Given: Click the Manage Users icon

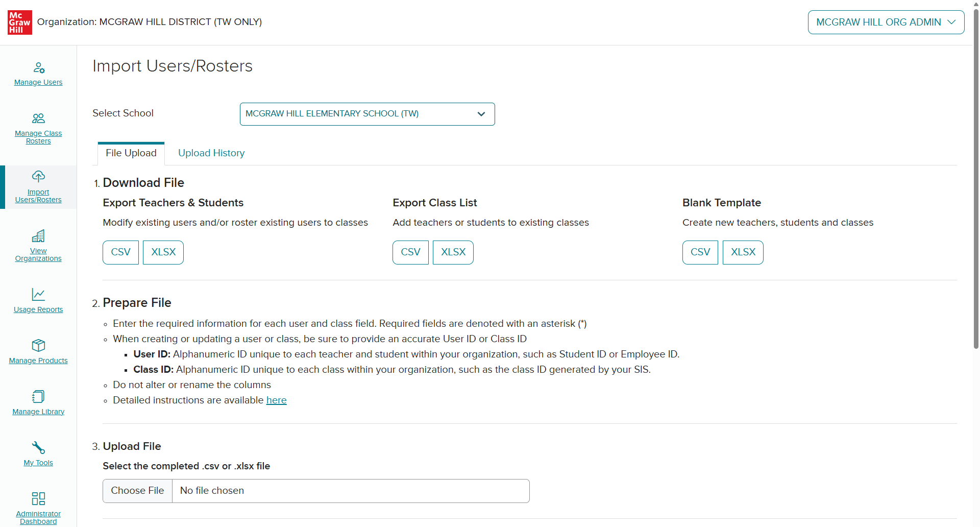Looking at the screenshot, I should click(x=39, y=67).
